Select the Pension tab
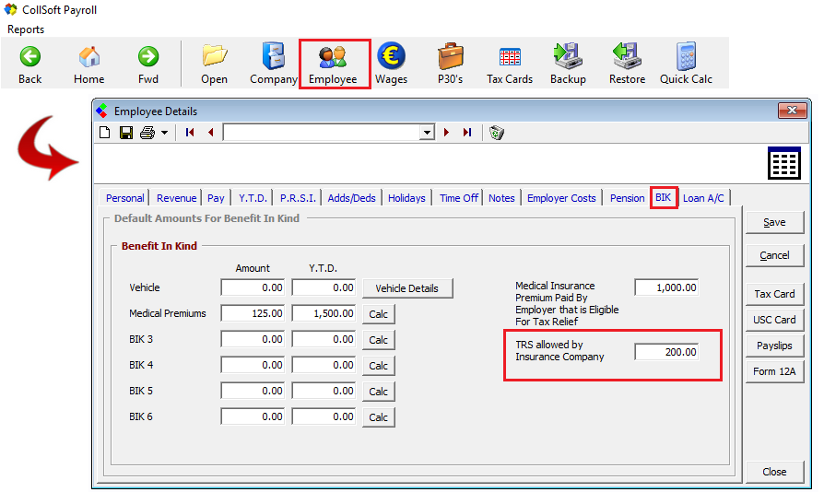 click(627, 198)
